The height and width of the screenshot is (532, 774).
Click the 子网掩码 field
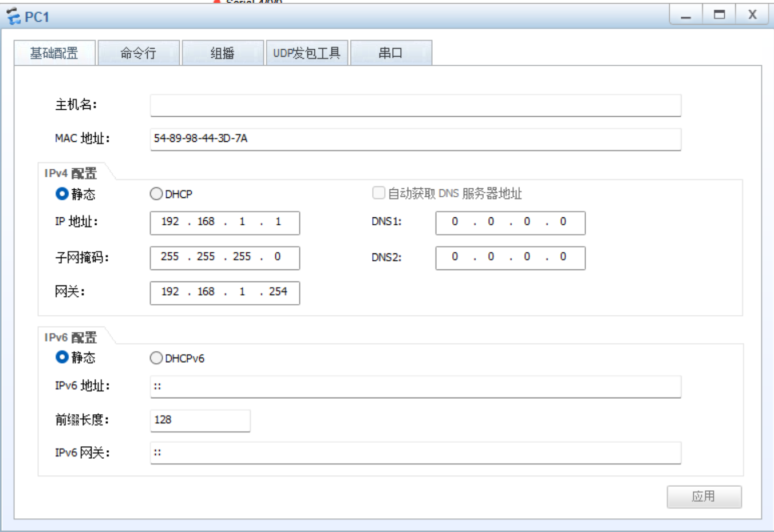click(x=225, y=257)
